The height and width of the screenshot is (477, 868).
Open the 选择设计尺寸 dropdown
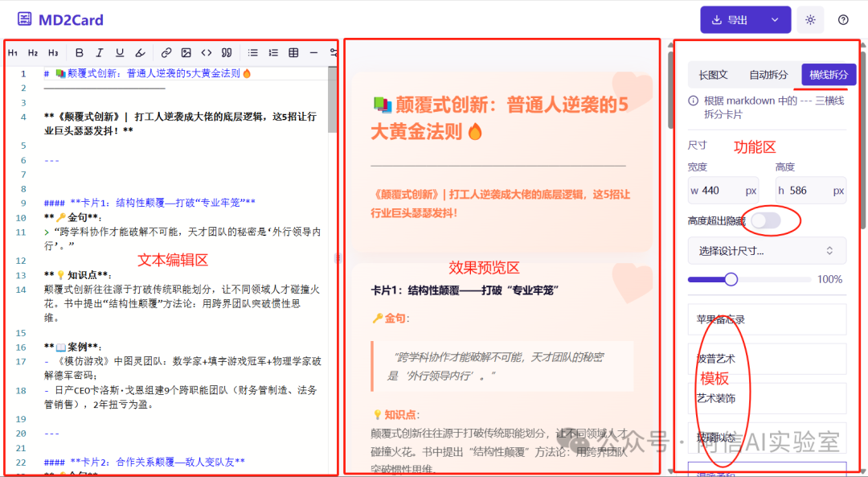pyautogui.click(x=767, y=251)
